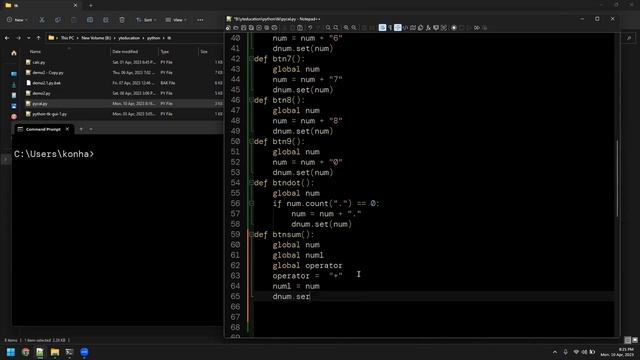Open Notepad++ from the taskbar
This screenshot has width=640, height=360.
[40, 352]
